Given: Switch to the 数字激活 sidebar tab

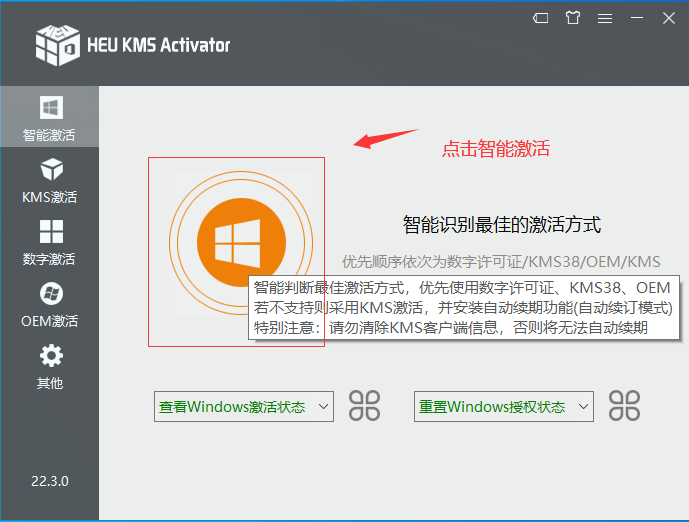Looking at the screenshot, I should point(49,242).
